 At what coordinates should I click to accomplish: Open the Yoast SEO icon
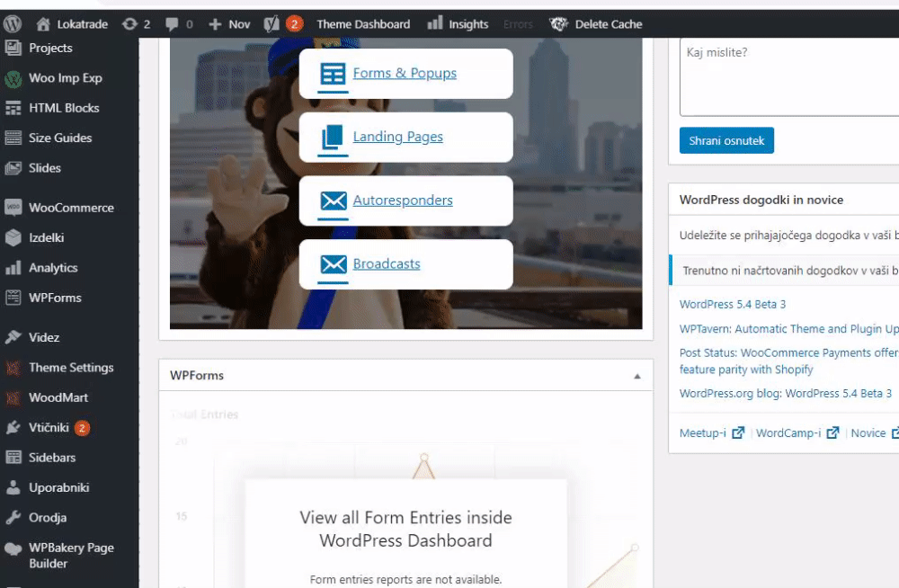coord(271,24)
